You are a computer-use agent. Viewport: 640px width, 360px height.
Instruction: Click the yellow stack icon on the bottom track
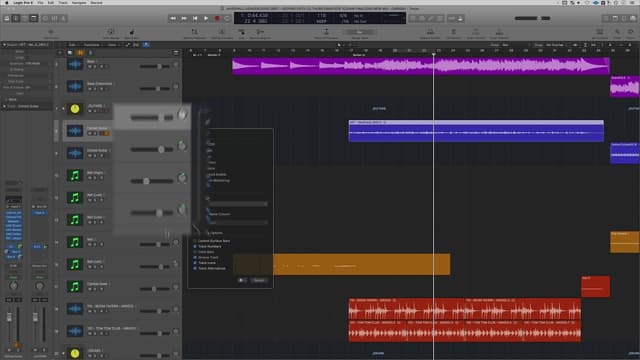click(x=75, y=353)
